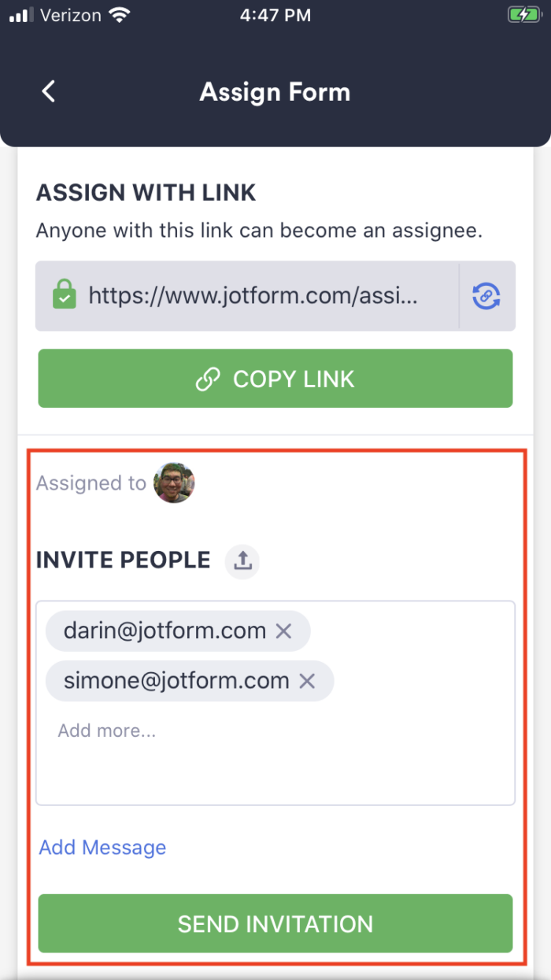The width and height of the screenshot is (551, 980).
Task: Copy the assignment link with COPY LINK
Action: (x=275, y=379)
